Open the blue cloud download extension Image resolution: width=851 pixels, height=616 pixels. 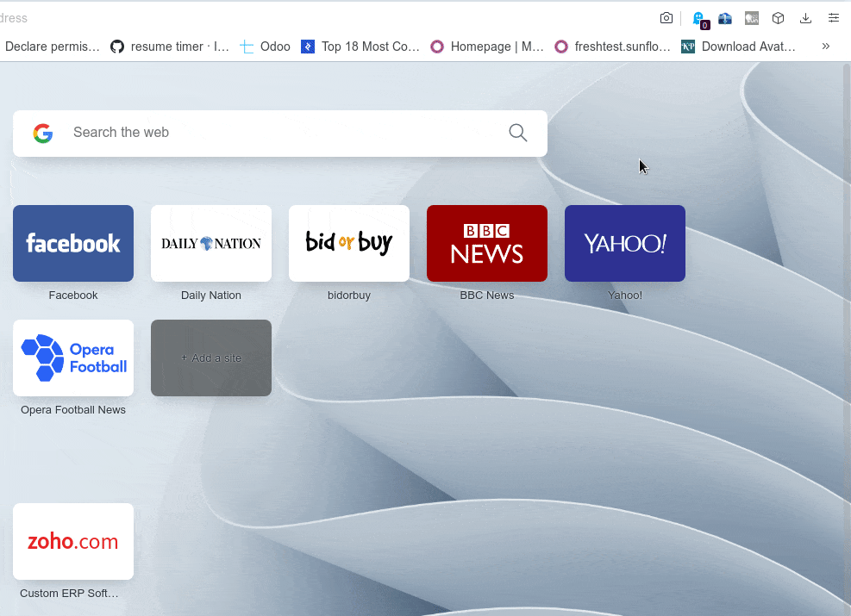click(725, 19)
